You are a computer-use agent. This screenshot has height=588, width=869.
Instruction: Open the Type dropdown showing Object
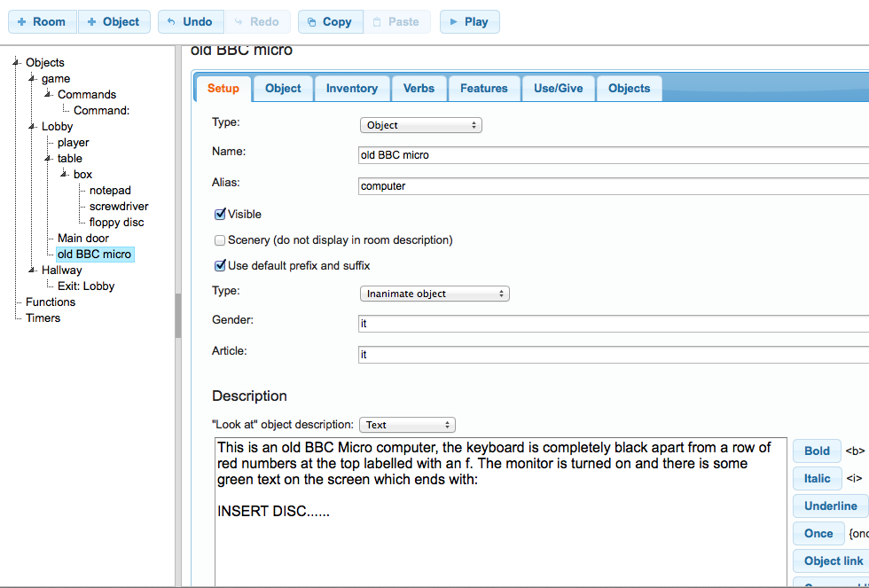(420, 125)
